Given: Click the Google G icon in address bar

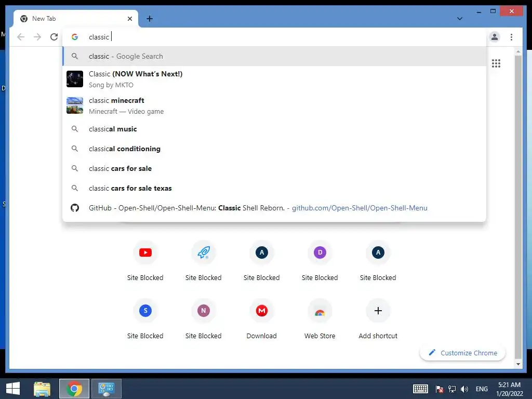Looking at the screenshot, I should 75,37.
